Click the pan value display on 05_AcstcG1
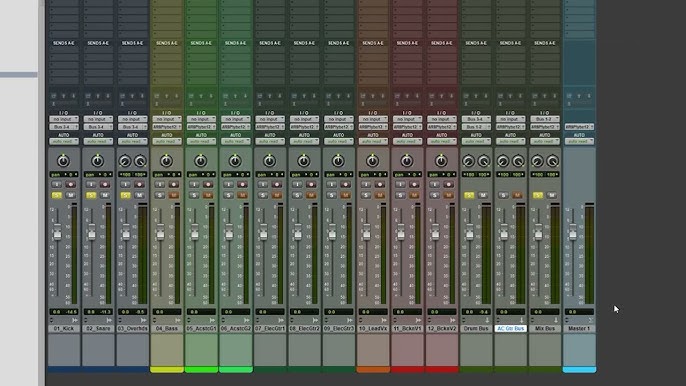686x386 pixels. [x=201, y=174]
